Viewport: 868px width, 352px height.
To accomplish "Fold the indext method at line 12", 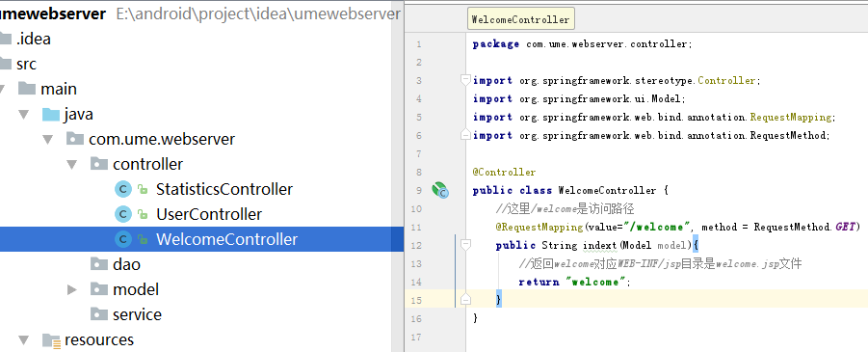I will coord(465,244).
